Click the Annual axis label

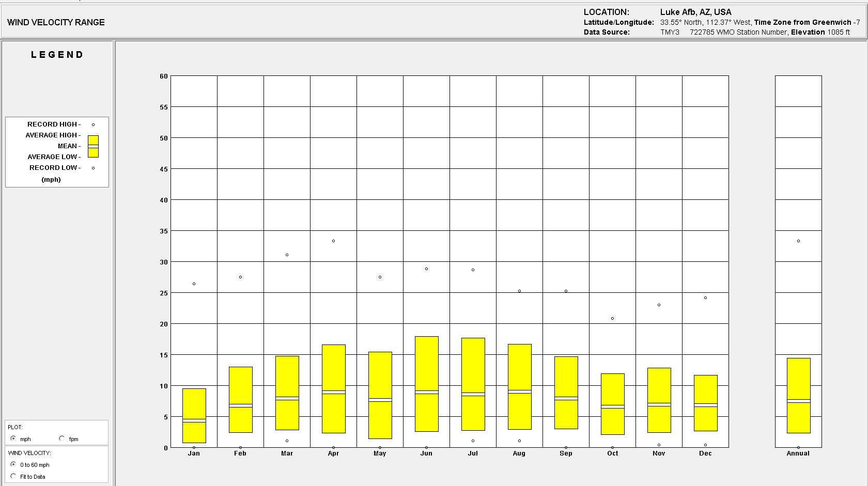(798, 453)
